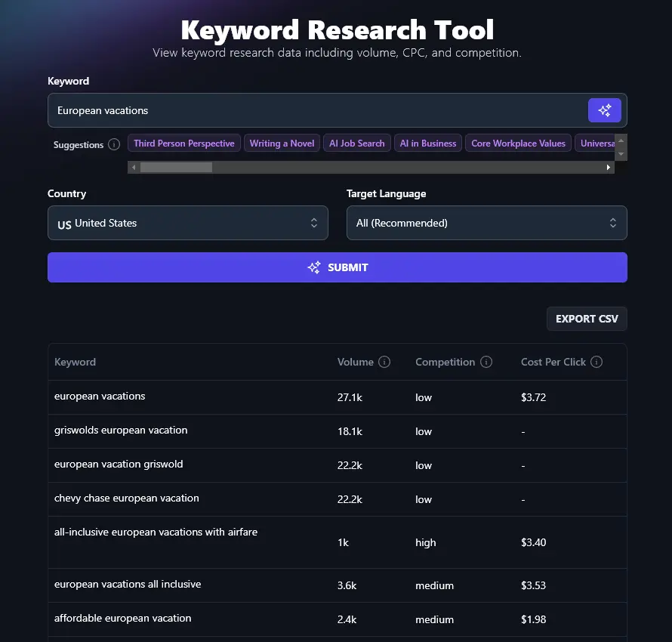Open the Suggestions info tooltip icon
This screenshot has height=642, width=672.
point(114,145)
